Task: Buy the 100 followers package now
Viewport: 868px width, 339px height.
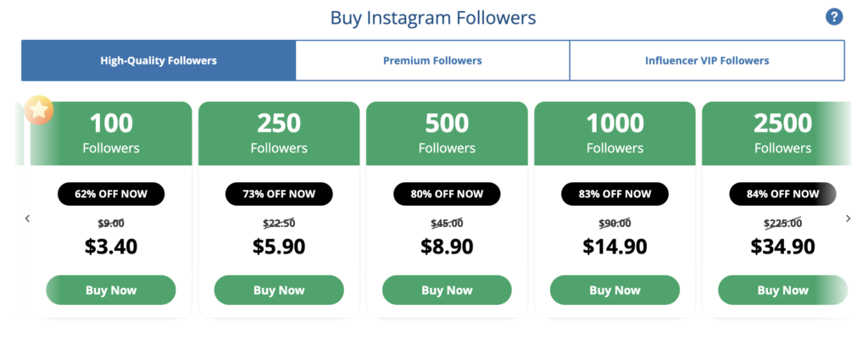Action: (x=111, y=290)
